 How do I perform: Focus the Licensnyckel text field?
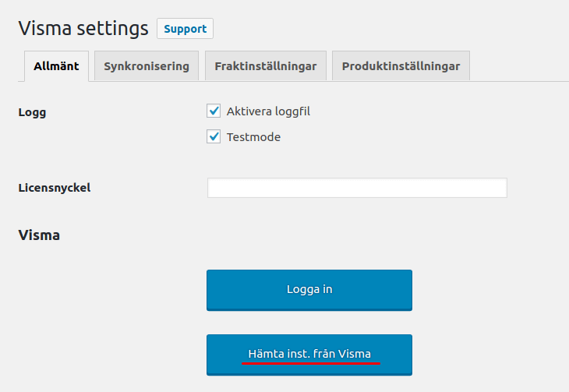click(357, 188)
